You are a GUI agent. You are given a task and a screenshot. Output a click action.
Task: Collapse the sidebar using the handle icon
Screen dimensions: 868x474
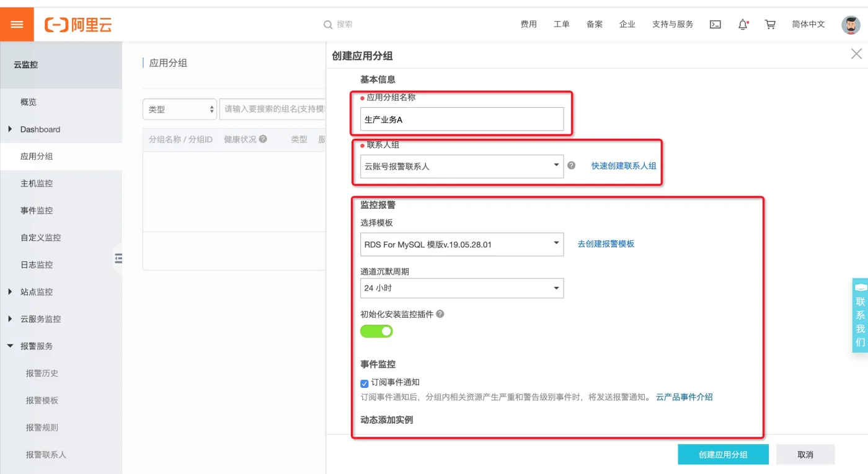click(x=118, y=258)
